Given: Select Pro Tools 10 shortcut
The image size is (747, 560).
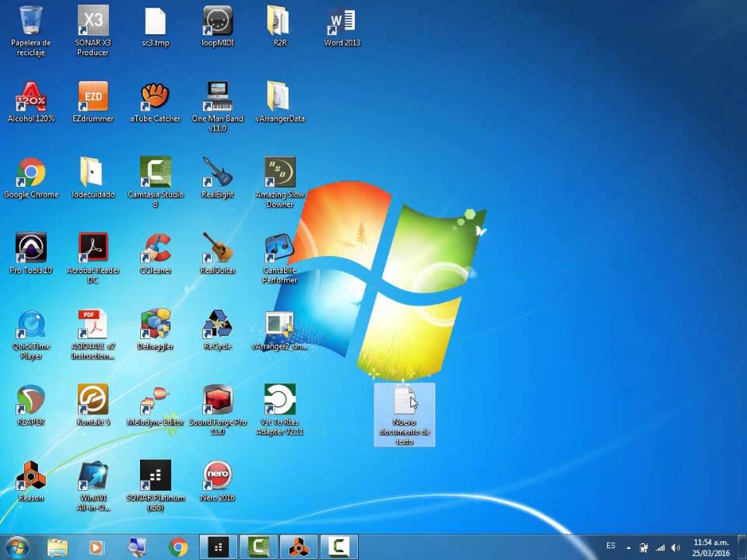Looking at the screenshot, I should click(31, 254).
